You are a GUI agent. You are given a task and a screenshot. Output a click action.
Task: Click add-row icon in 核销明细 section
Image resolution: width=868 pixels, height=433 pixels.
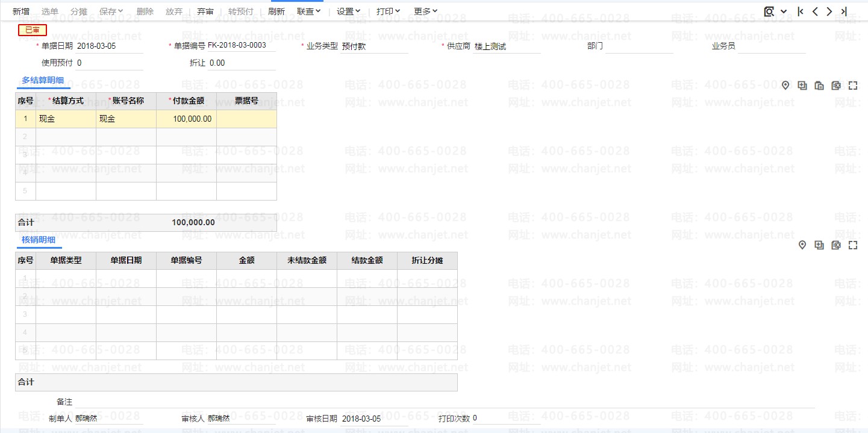click(x=819, y=245)
